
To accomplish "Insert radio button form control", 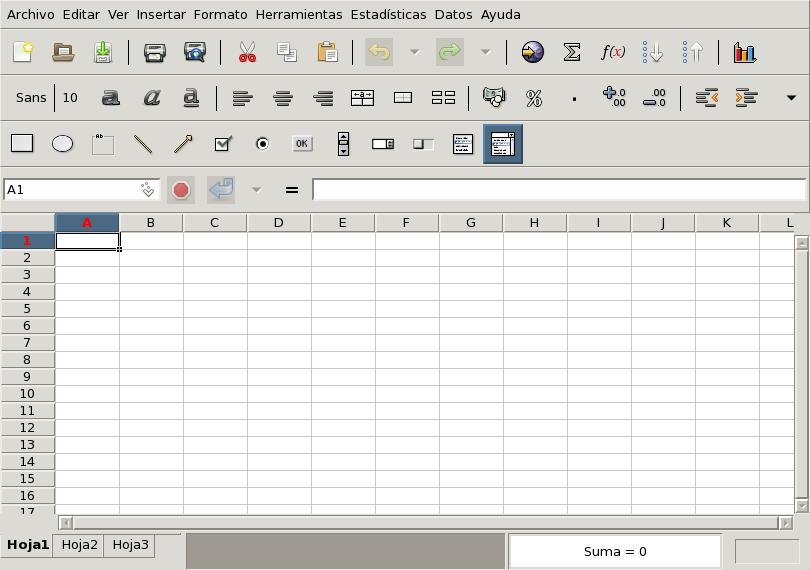I will coord(262,143).
